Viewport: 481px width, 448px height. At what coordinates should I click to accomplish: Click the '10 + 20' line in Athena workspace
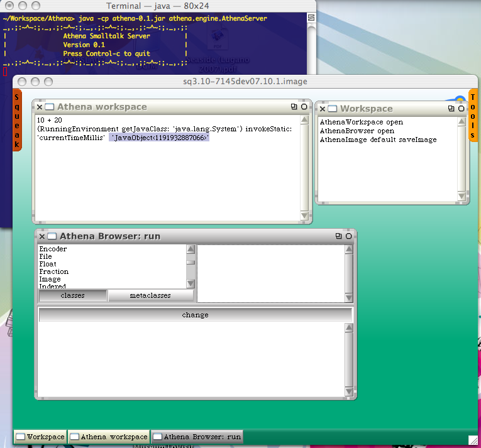click(50, 120)
